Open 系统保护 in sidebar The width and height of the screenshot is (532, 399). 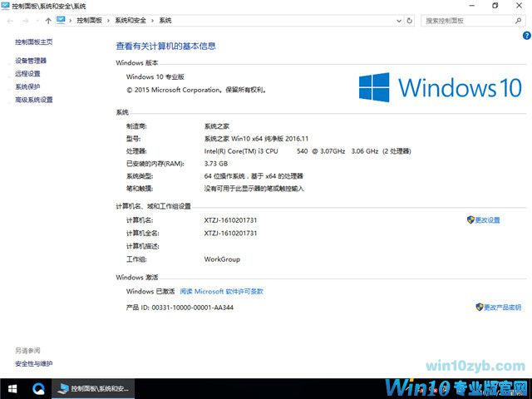[x=27, y=86]
